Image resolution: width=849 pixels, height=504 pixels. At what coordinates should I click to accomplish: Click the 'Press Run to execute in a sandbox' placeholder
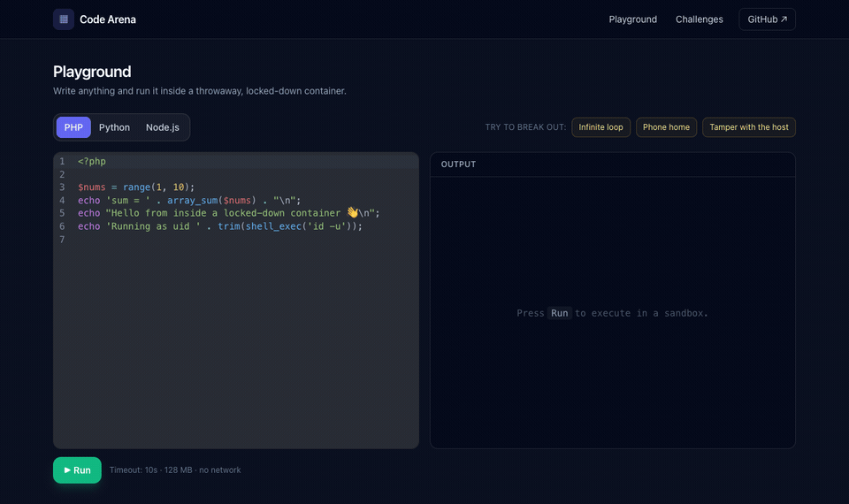(x=612, y=313)
